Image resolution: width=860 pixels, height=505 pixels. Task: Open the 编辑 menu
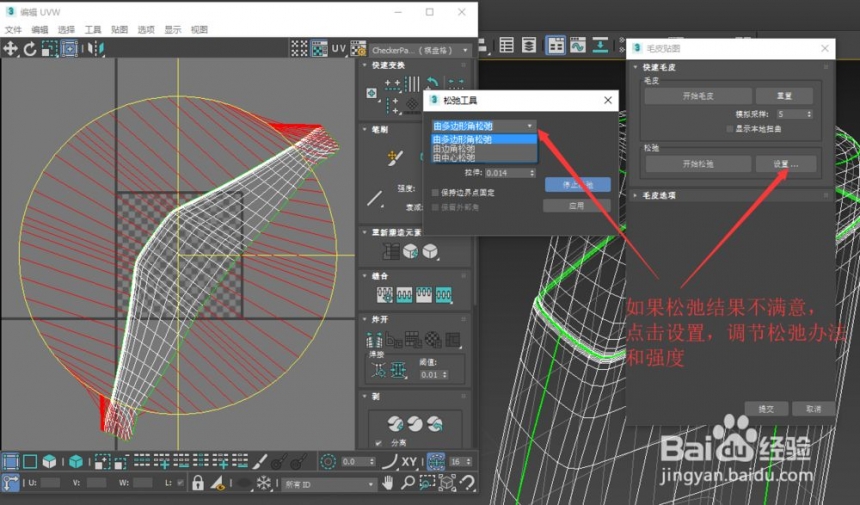39,30
